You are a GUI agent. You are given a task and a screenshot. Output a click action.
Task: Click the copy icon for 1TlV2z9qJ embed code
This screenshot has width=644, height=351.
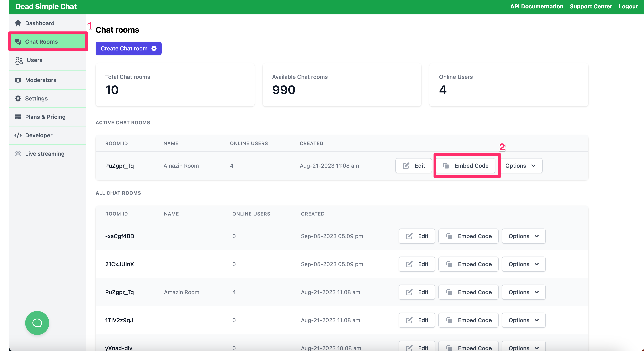(449, 320)
